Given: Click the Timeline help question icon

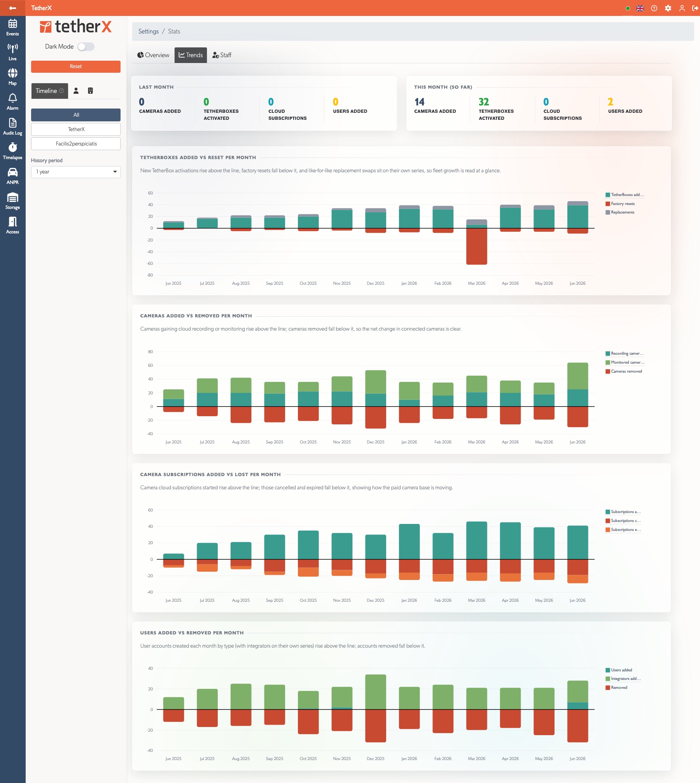Looking at the screenshot, I should pyautogui.click(x=61, y=91).
